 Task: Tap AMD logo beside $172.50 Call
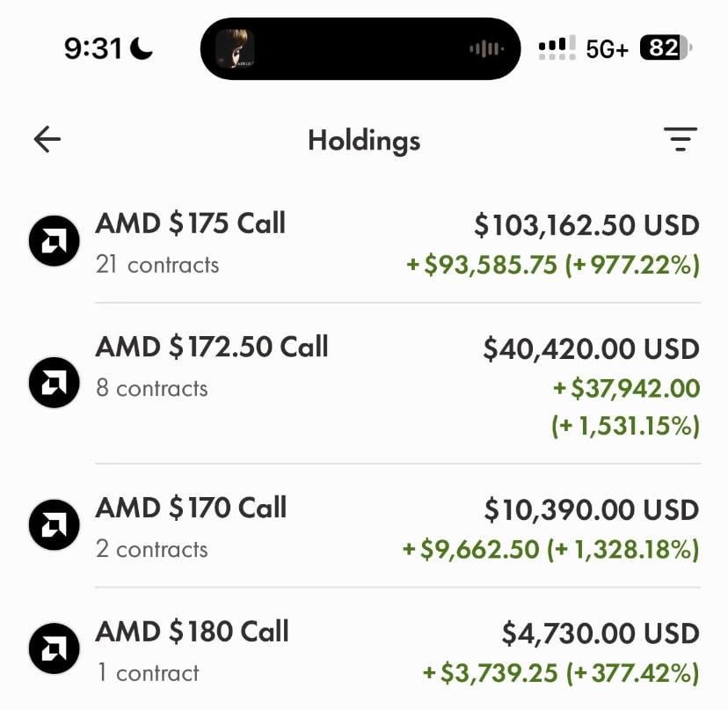pyautogui.click(x=55, y=382)
